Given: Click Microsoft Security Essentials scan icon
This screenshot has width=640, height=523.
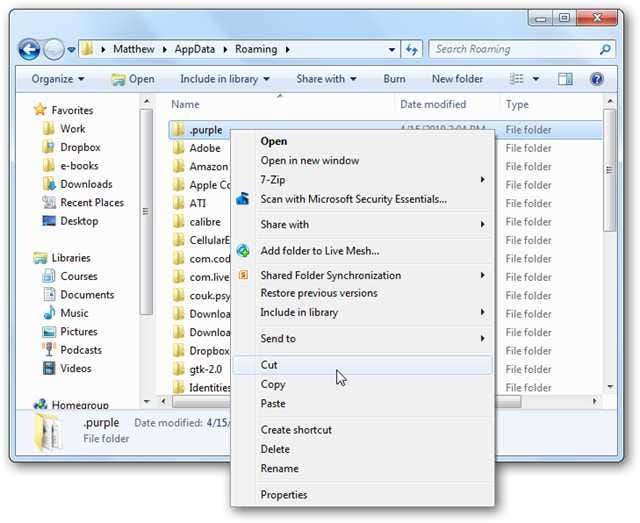Looking at the screenshot, I should tap(243, 199).
